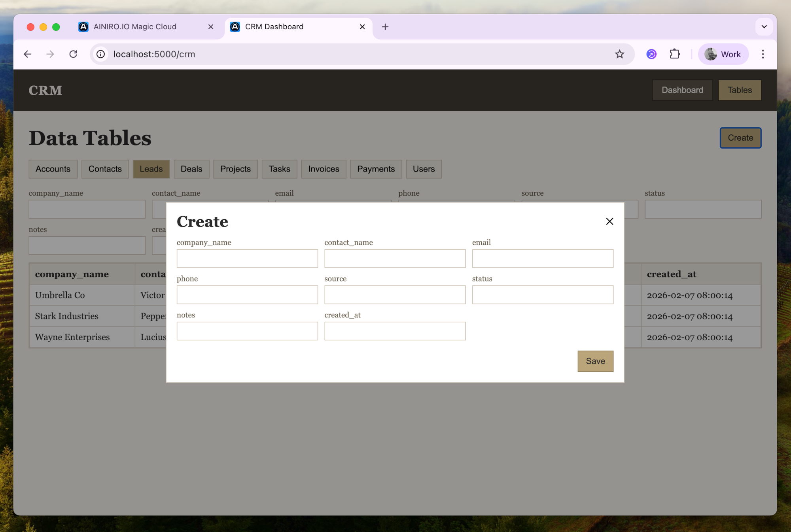Click the Create button above the tables
Image resolution: width=791 pixels, height=532 pixels.
(740, 138)
